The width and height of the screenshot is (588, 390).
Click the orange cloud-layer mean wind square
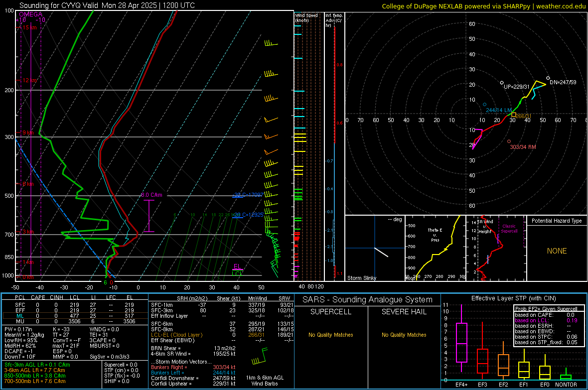tap(514, 115)
